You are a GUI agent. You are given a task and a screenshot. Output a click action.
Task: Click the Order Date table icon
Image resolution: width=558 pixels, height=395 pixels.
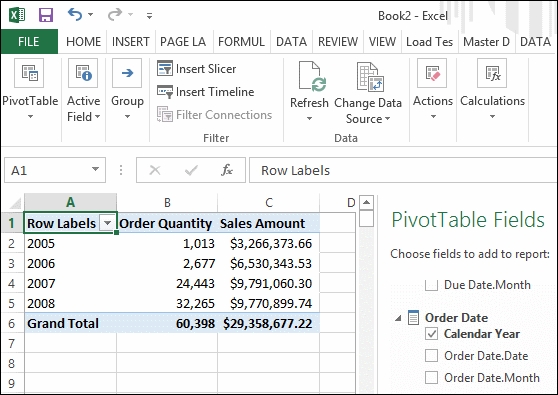[x=413, y=317]
